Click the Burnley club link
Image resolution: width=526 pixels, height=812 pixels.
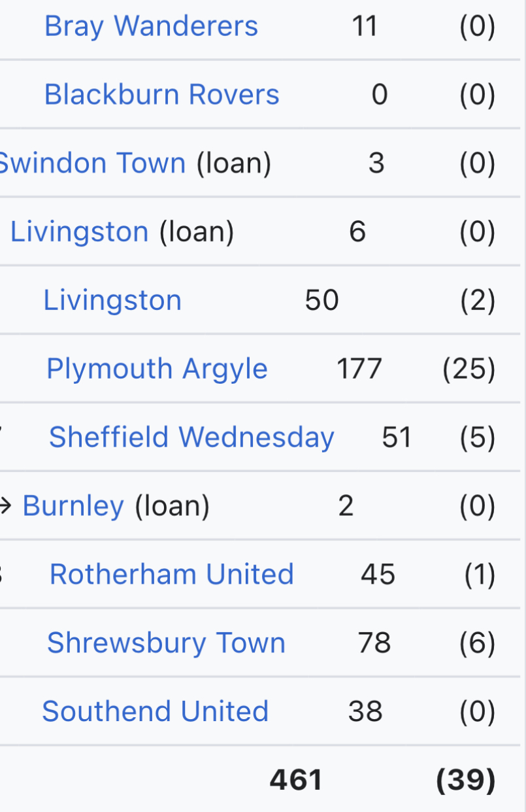click(73, 506)
